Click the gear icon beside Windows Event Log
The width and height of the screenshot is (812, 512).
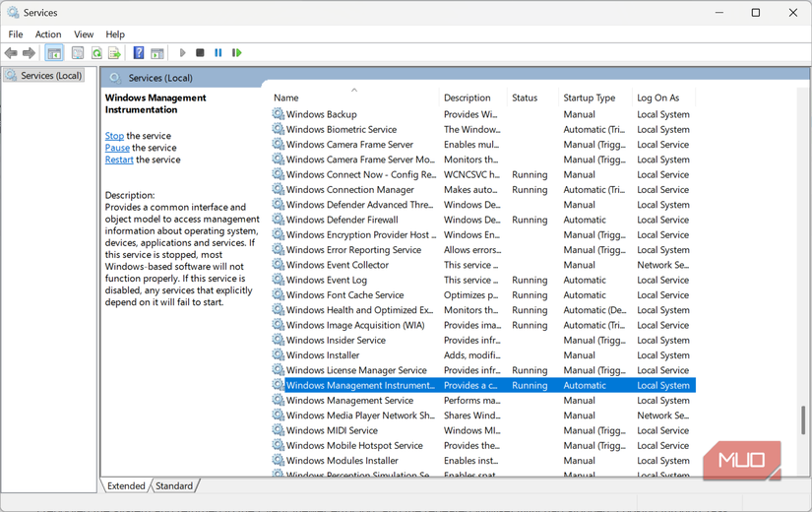(279, 279)
